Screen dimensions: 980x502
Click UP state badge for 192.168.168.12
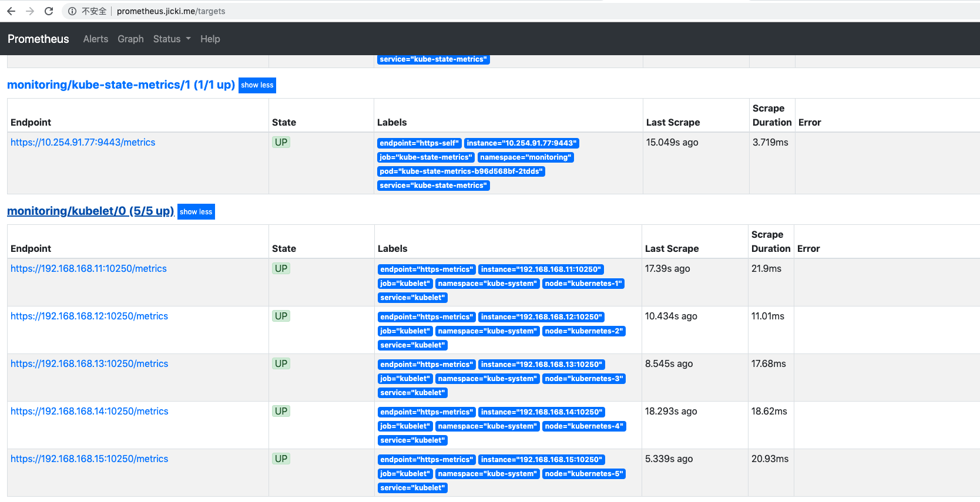coord(281,316)
